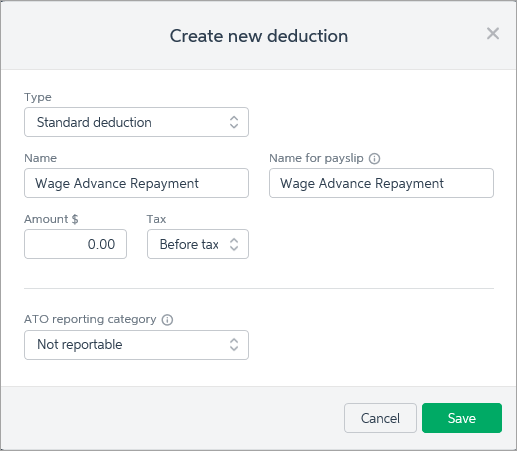
Task: Focus the Name for payslip text field
Action: [381, 183]
